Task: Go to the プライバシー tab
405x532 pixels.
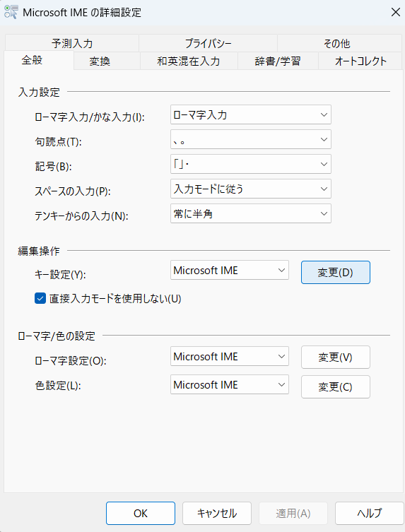Action: tap(208, 43)
